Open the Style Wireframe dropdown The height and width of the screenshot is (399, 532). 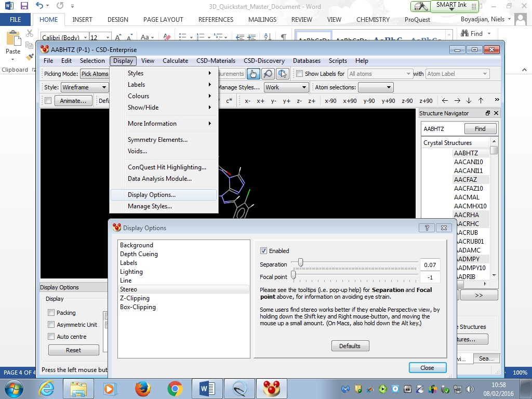tap(85, 87)
